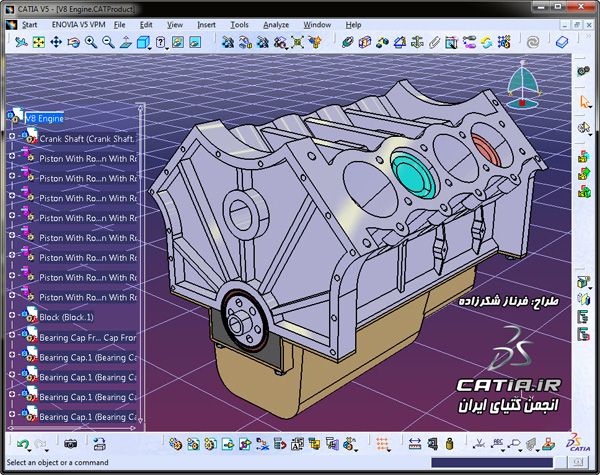Click the paperclip attach icon
Screen dimensions: 600x475
pos(434,42)
